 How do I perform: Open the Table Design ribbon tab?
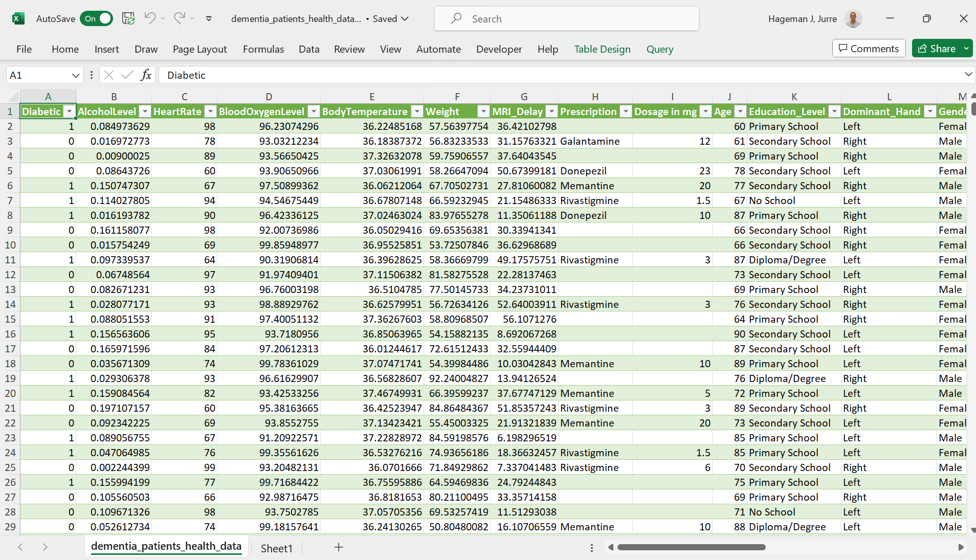602,49
